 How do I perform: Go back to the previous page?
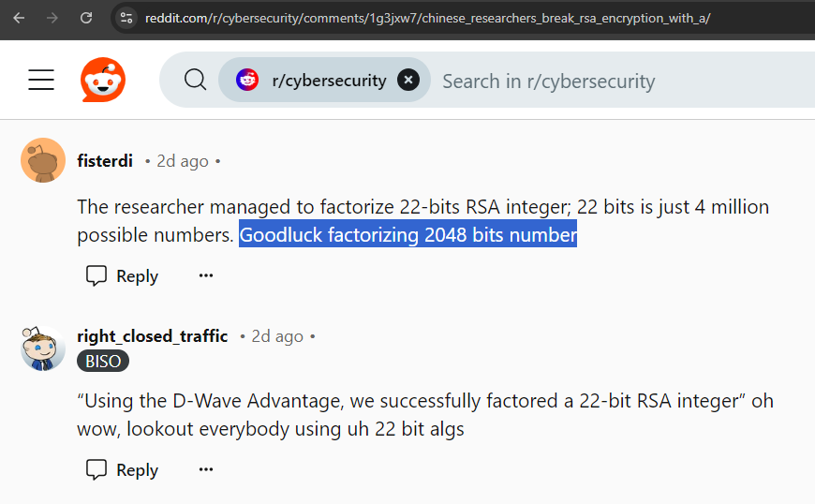pyautogui.click(x=19, y=18)
